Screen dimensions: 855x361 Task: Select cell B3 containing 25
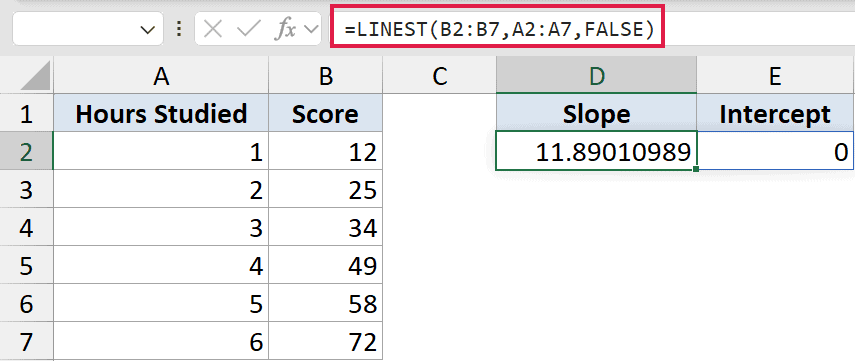click(x=326, y=189)
